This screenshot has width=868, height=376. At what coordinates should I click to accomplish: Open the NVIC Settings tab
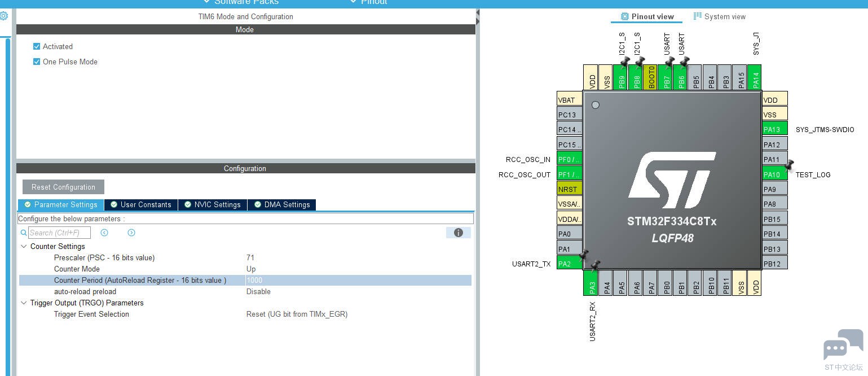(213, 204)
